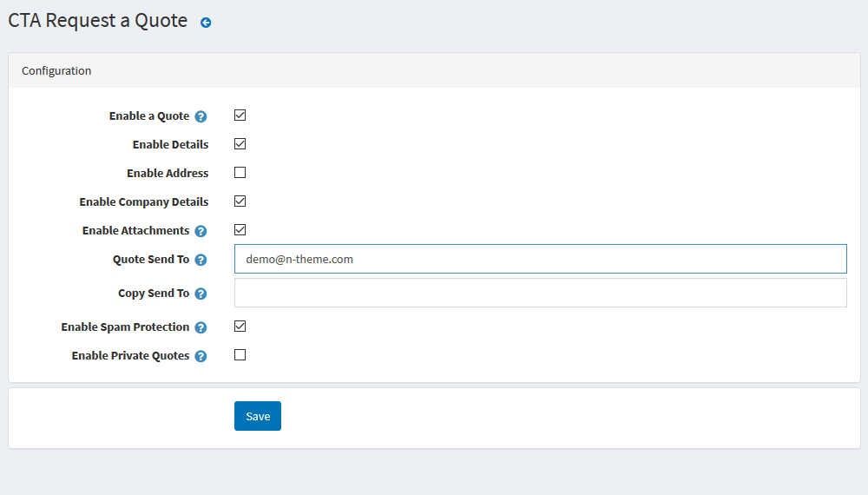This screenshot has width=868, height=495.
Task: Open help icon for Copy Send To
Action: click(201, 294)
